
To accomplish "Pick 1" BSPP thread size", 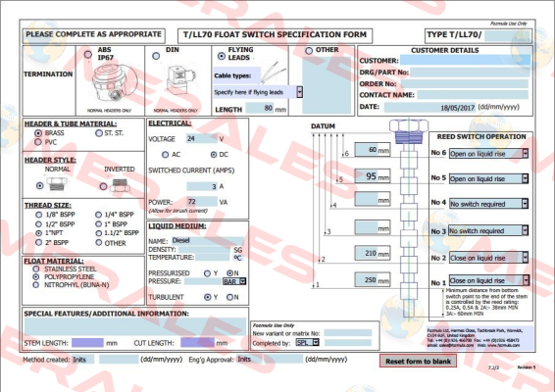I will click(x=98, y=224).
